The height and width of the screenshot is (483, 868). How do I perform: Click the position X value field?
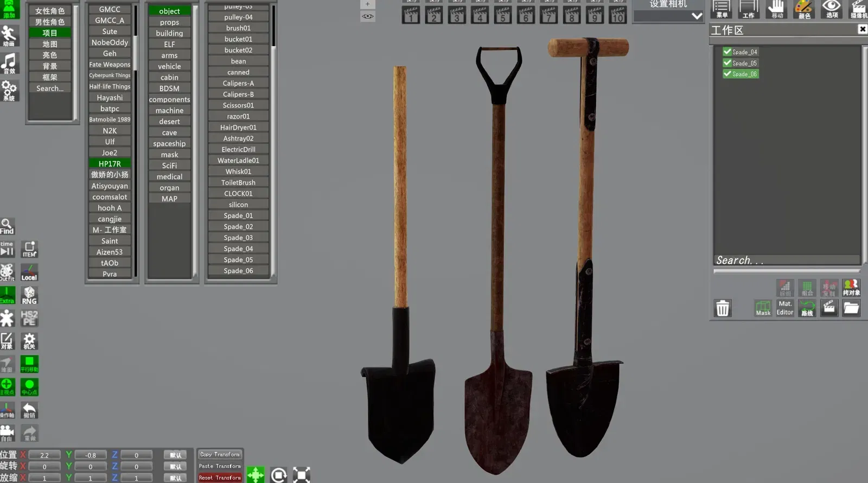[x=44, y=455]
